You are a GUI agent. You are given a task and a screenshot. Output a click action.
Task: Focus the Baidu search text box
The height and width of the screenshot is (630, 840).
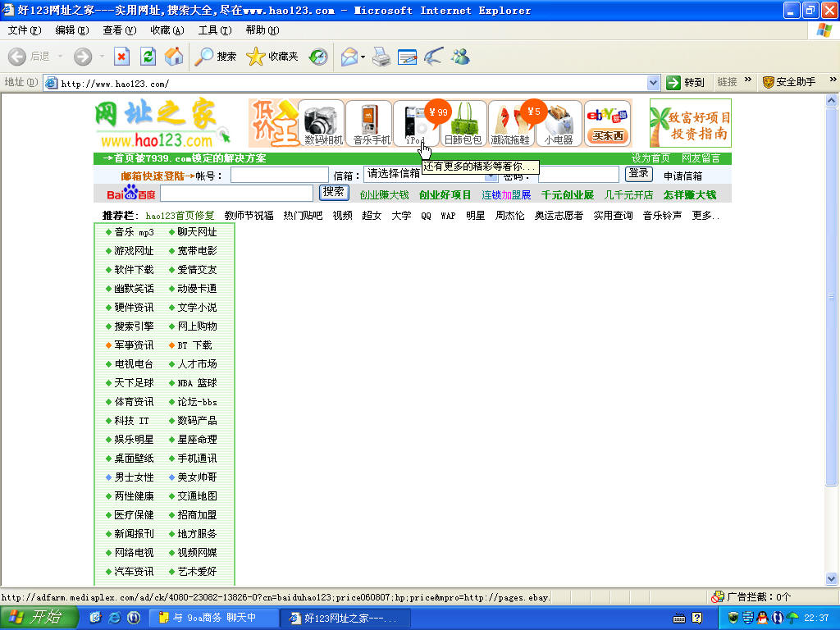click(x=236, y=193)
